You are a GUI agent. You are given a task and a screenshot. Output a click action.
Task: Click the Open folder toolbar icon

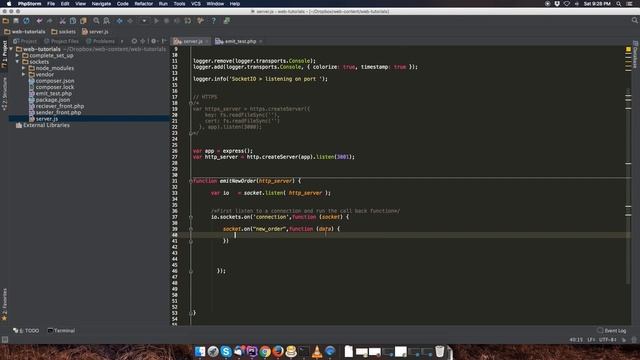tap(6, 21)
